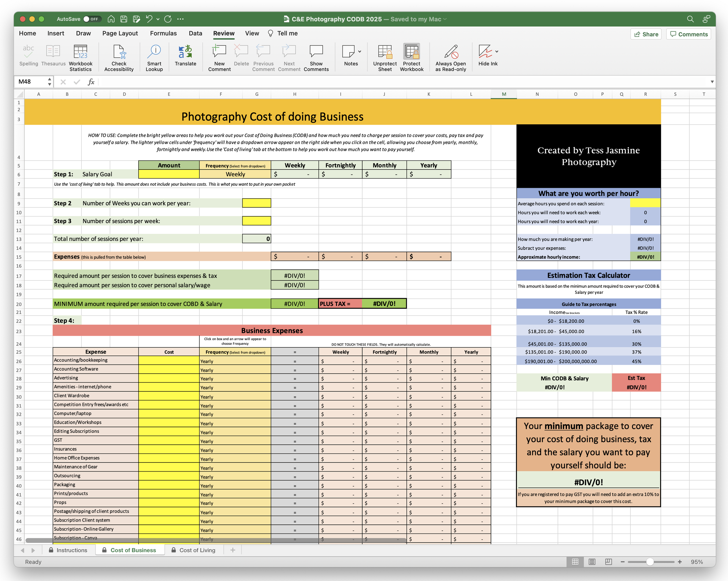Open the Data ribbon tab
The width and height of the screenshot is (728, 581).
[195, 33]
